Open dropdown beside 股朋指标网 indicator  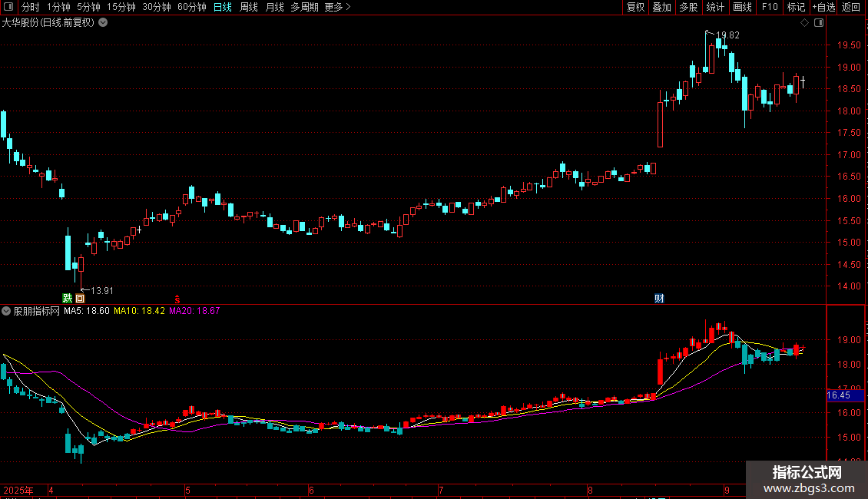pyautogui.click(x=6, y=311)
